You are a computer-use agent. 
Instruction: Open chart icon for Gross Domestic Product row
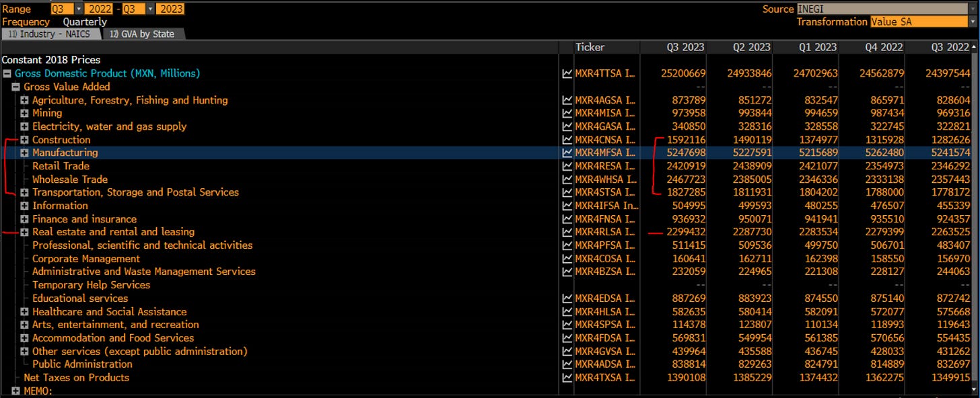coord(567,73)
